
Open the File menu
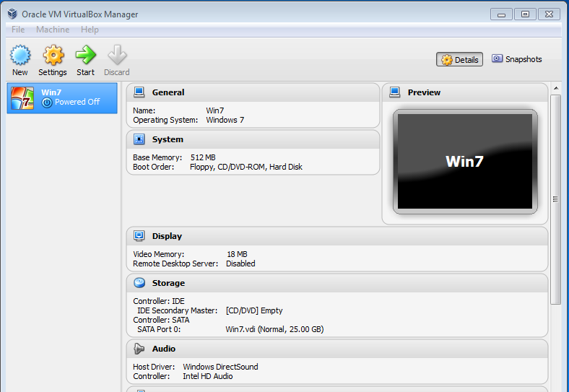coord(18,30)
